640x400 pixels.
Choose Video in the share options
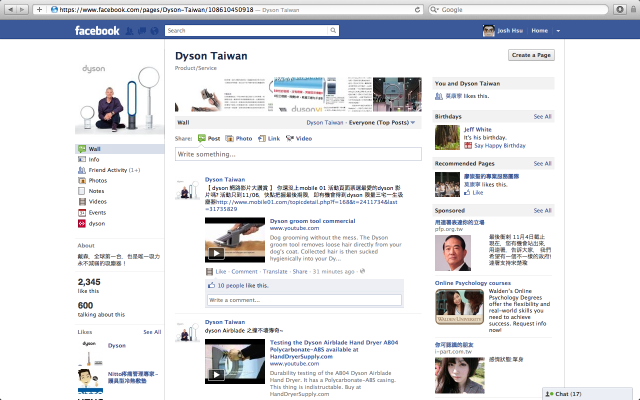coord(299,138)
